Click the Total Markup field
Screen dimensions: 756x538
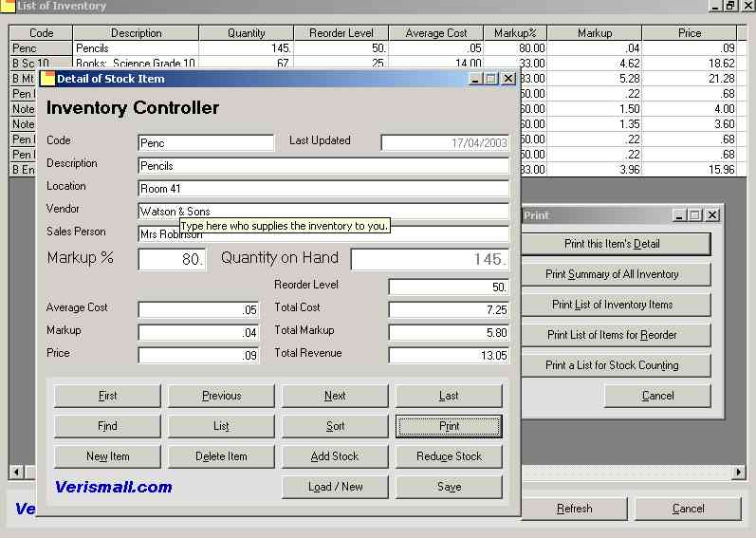coord(449,332)
